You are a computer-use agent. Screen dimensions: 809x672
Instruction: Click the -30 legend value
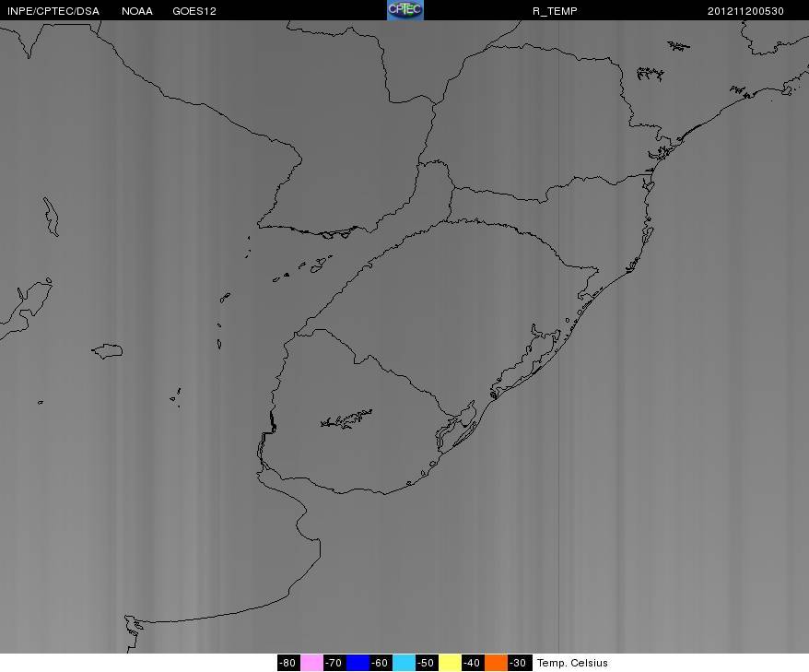[x=519, y=663]
